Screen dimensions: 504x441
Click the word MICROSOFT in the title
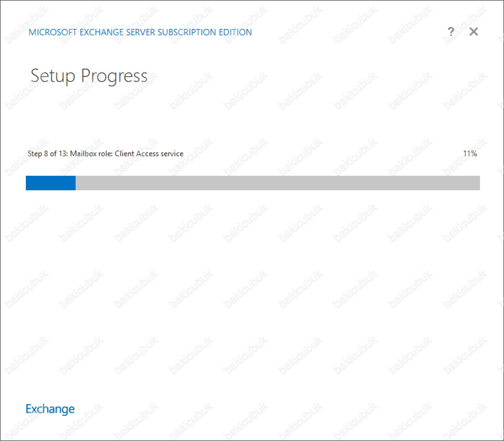tap(53, 32)
